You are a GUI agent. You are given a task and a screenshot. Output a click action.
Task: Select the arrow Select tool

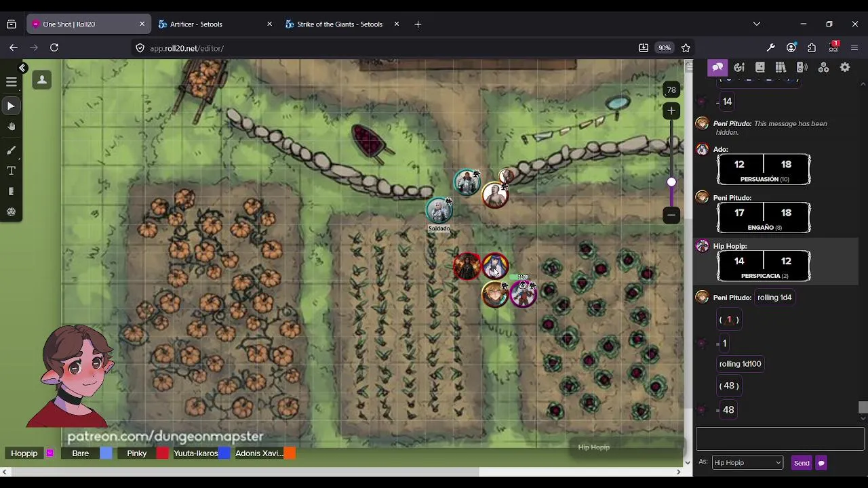pyautogui.click(x=11, y=106)
